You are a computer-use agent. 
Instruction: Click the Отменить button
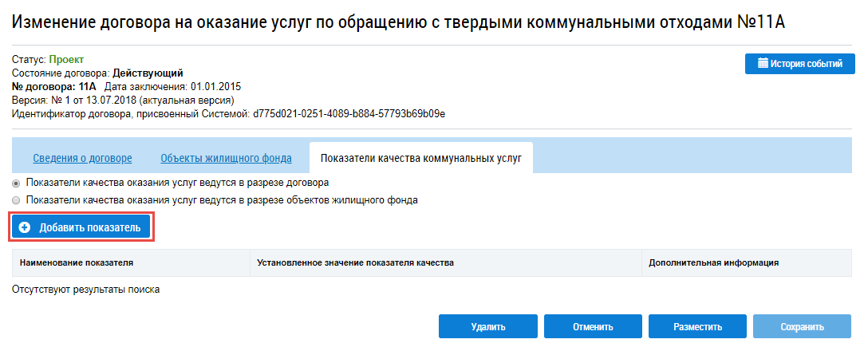point(593,326)
